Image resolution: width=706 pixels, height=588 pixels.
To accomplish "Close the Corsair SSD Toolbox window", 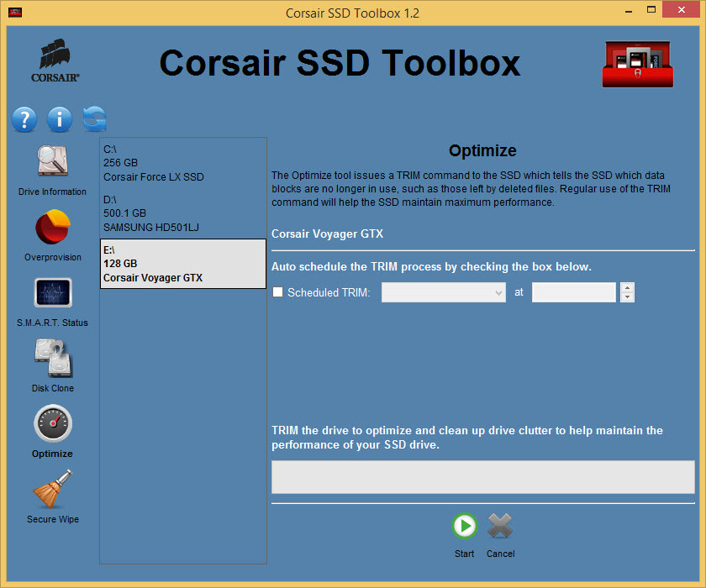I will click(x=682, y=9).
